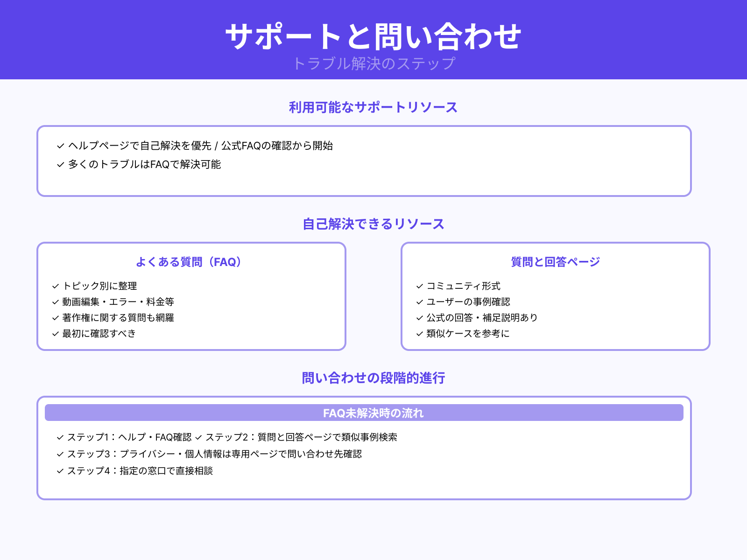The image size is (747, 560).
Task: Click the トラブル解決のステップ subtitle
Action: tap(374, 63)
